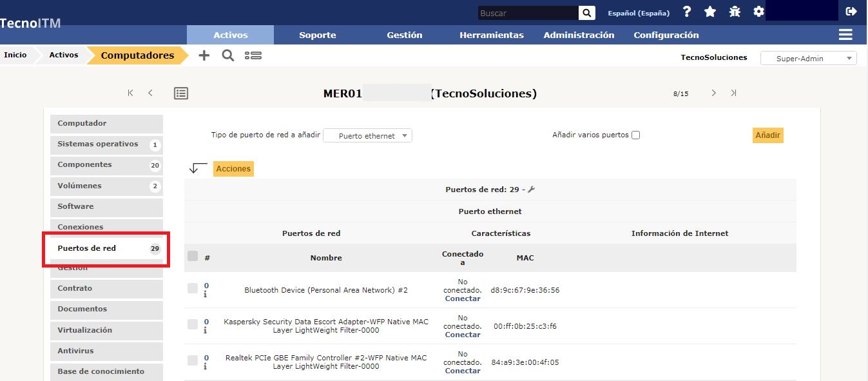Add new computer with plus icon
This screenshot has height=381, width=868.
coord(204,55)
